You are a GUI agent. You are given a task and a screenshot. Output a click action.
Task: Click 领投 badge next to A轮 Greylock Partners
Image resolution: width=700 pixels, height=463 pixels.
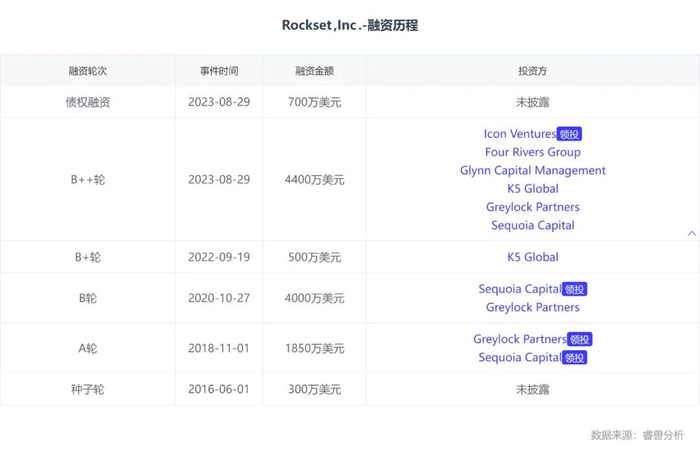tap(580, 339)
